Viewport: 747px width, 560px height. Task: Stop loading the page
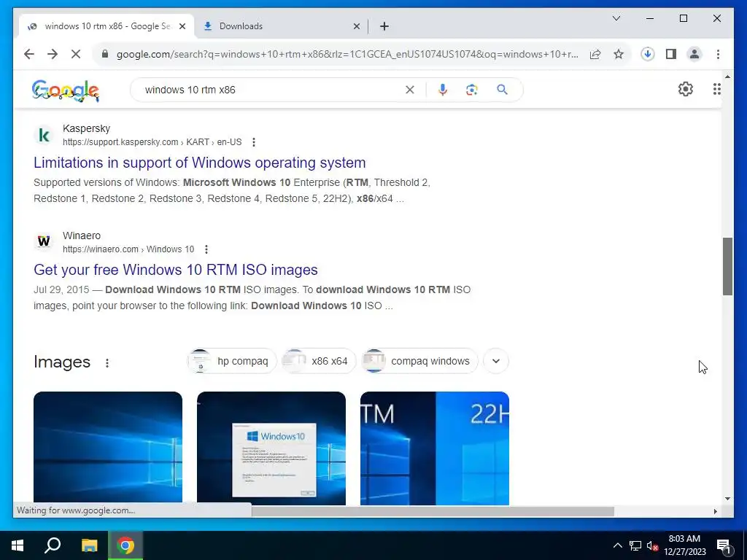pyautogui.click(x=76, y=54)
